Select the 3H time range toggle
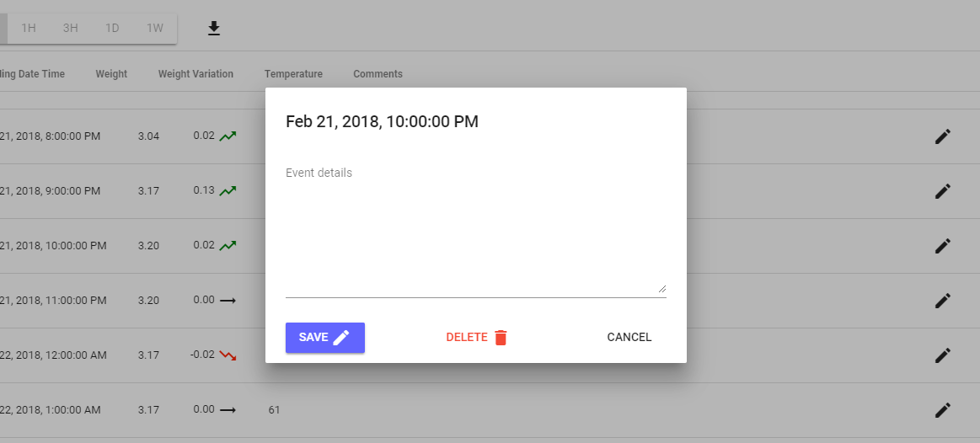Image resolution: width=980 pixels, height=443 pixels. click(71, 28)
